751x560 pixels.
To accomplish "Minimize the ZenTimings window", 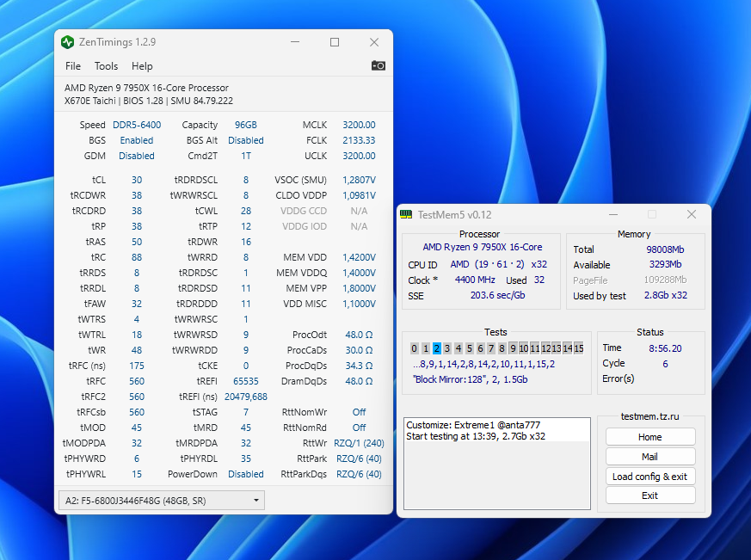I will click(x=295, y=42).
